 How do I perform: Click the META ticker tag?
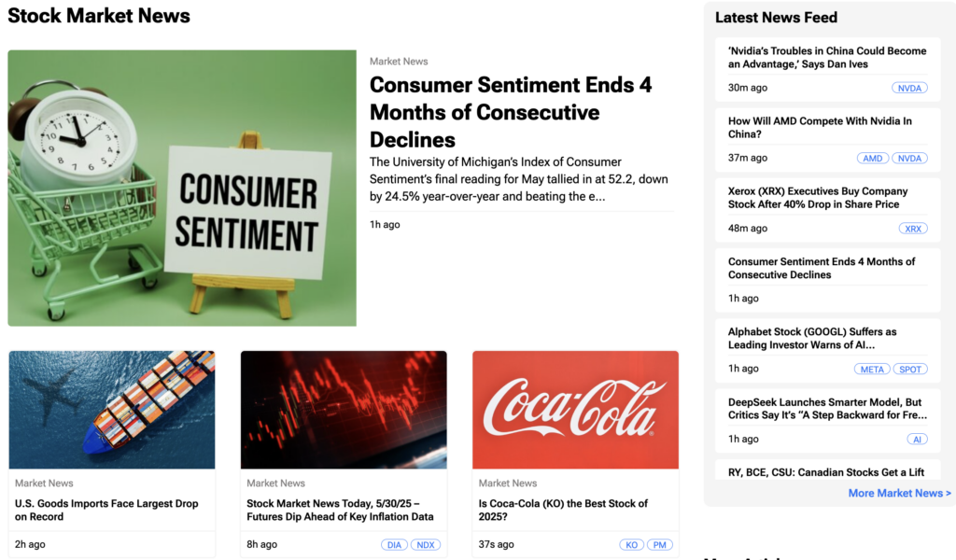872,370
